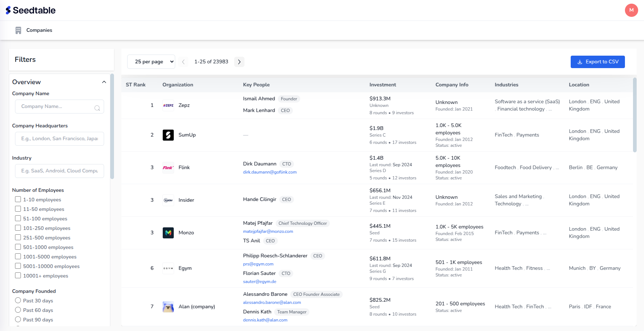Image resolution: width=644 pixels, height=331 pixels.
Task: Open Alan (company) organization name
Action: point(197,307)
